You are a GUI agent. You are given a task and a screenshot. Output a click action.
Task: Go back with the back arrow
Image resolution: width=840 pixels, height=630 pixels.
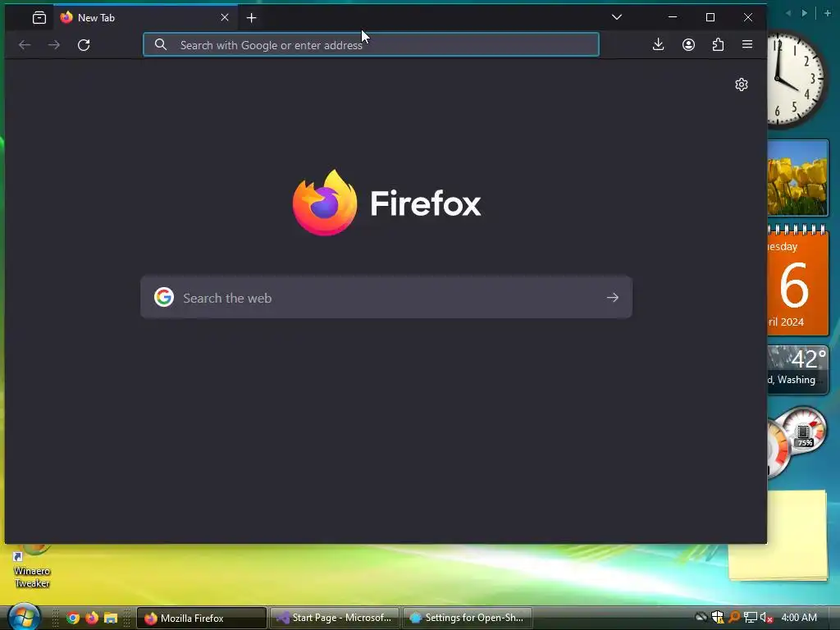[25, 45]
